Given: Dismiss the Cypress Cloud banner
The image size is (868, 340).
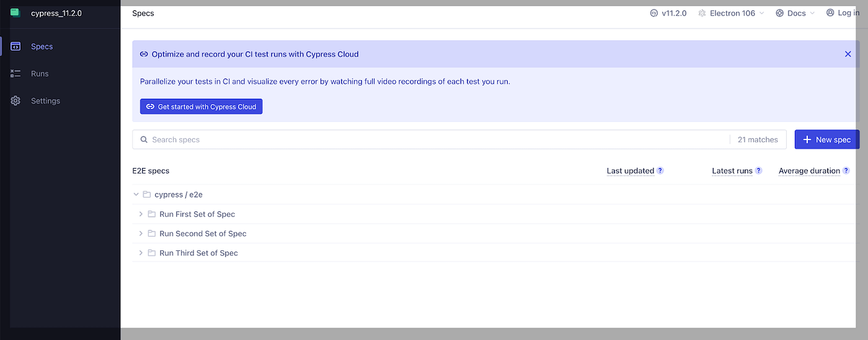Looking at the screenshot, I should (x=848, y=54).
